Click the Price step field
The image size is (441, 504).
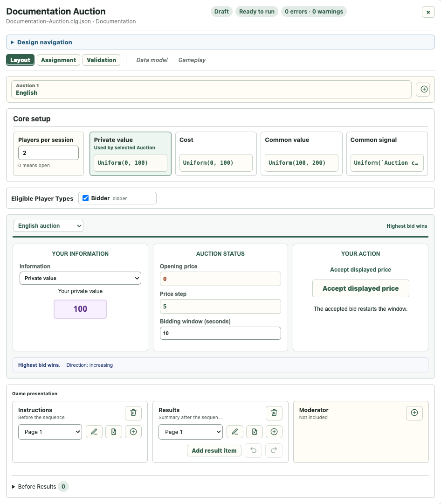[220, 306]
